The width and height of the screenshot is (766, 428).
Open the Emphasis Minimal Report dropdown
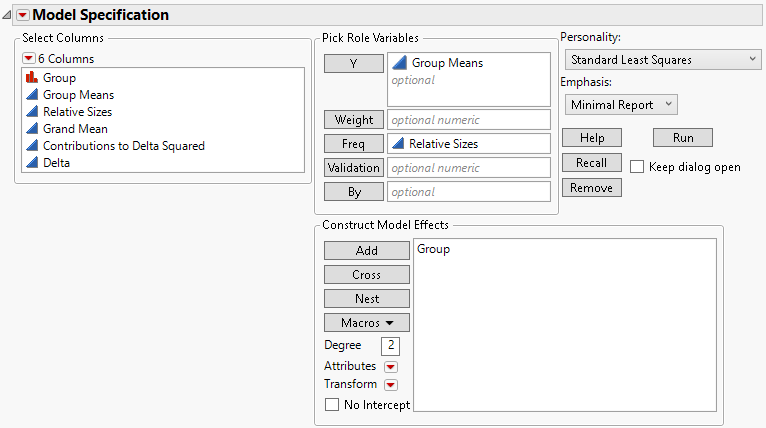622,104
